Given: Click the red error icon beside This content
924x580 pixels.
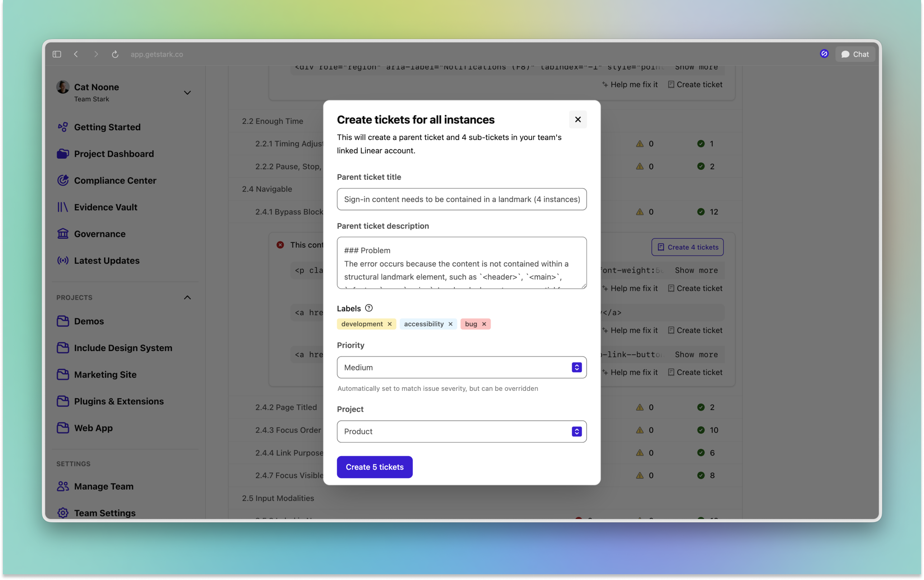Looking at the screenshot, I should click(x=280, y=245).
